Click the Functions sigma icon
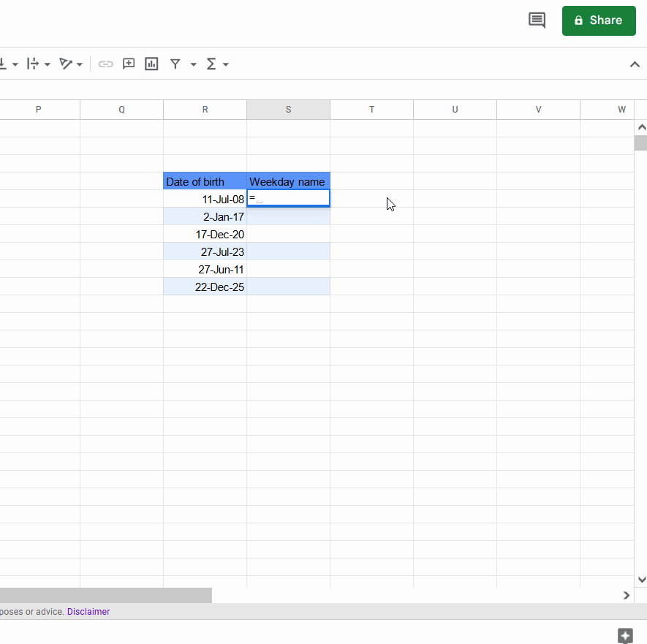 coord(211,64)
